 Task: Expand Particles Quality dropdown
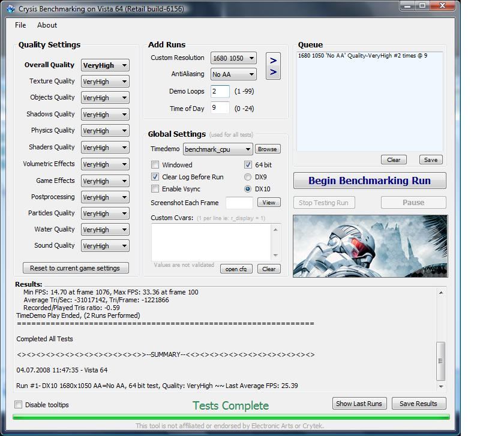(105, 214)
